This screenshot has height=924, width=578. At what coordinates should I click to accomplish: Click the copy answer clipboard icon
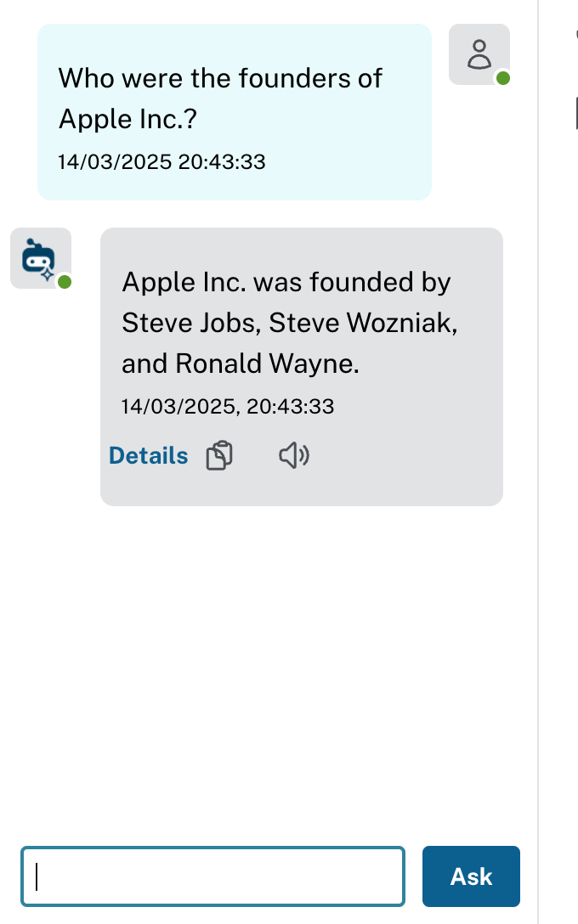coord(219,456)
